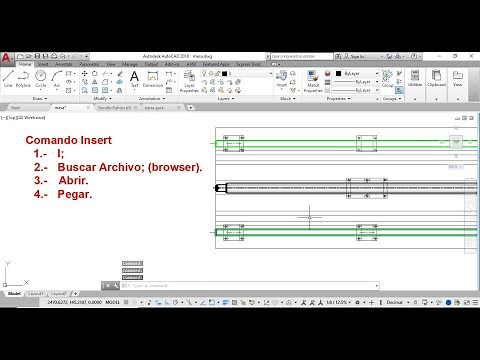Click the Plot/print icon in quick access toolbar
This screenshot has height=360, width=480.
54,56
